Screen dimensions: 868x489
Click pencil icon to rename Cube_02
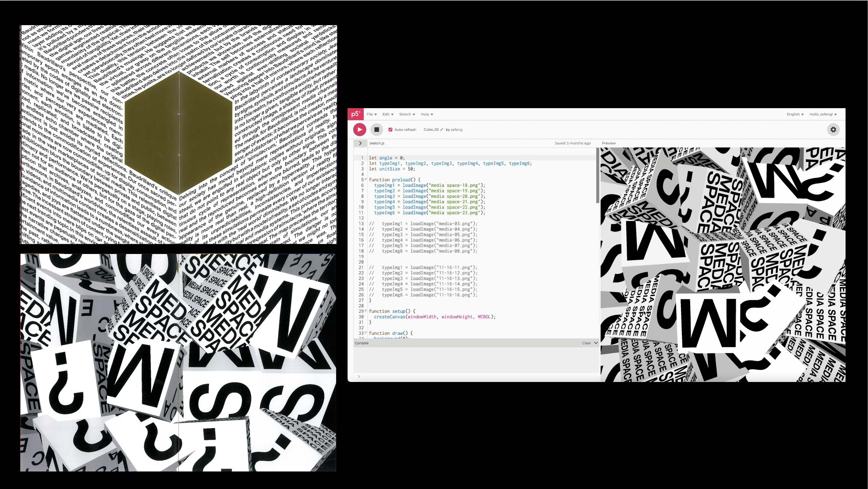(x=442, y=130)
